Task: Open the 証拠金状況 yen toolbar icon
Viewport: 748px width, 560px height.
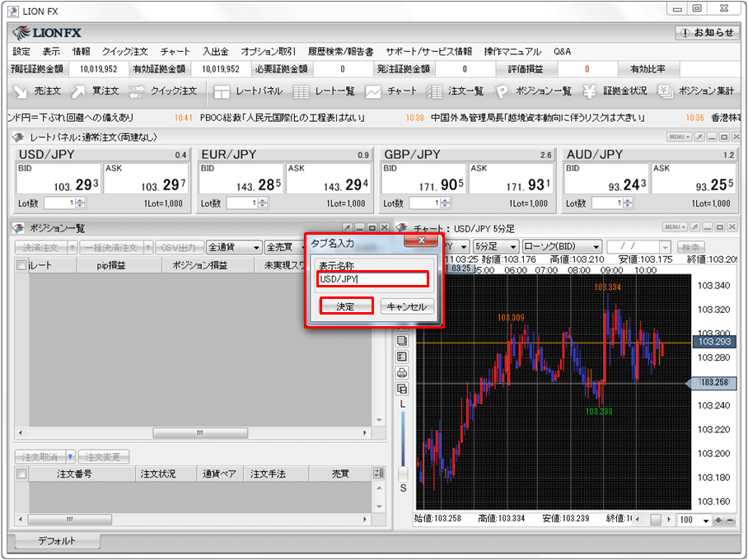Action: click(x=590, y=91)
